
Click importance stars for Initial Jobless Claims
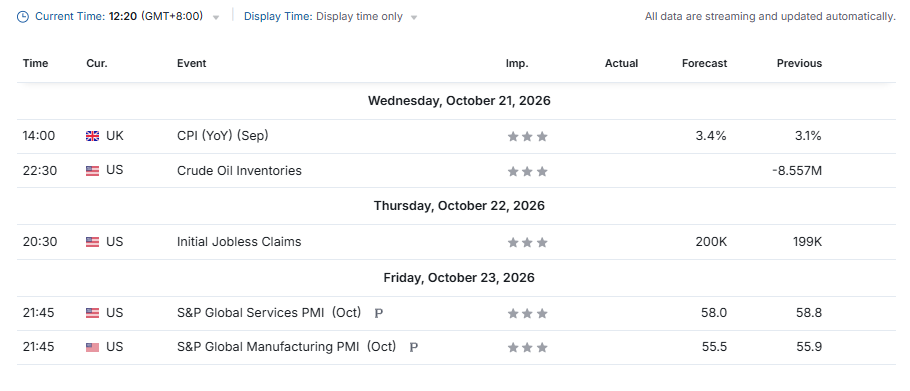click(x=528, y=242)
